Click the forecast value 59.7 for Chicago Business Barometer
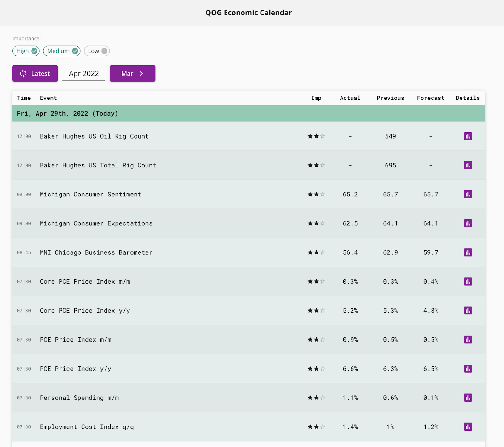 point(431,252)
